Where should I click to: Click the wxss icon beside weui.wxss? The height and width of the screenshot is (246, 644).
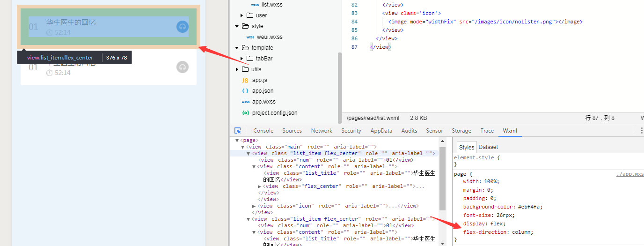point(250,37)
